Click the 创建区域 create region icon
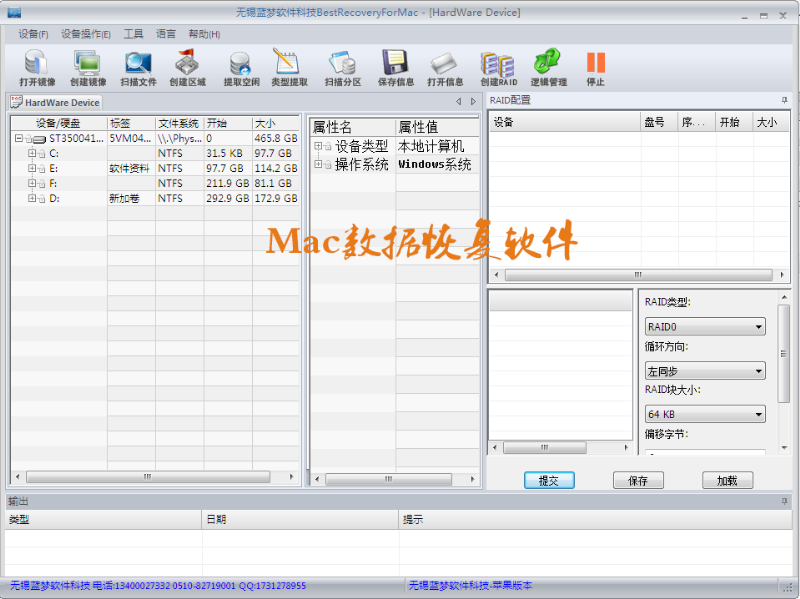The height and width of the screenshot is (599, 800). (187, 68)
